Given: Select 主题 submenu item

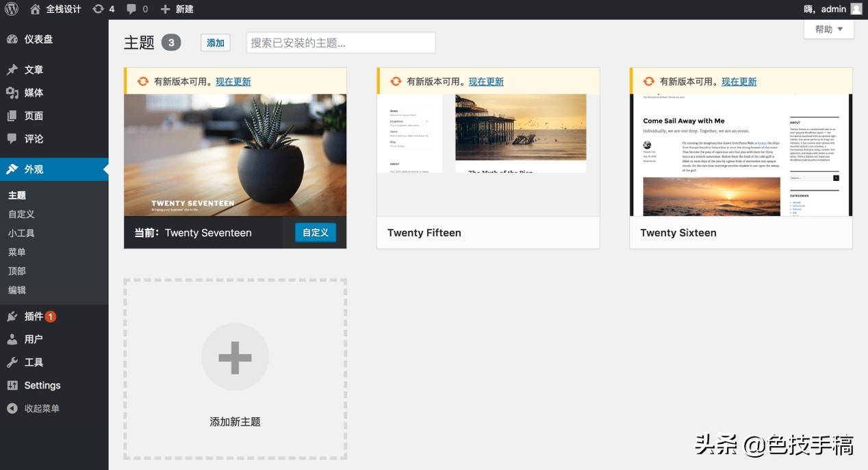Looking at the screenshot, I should tap(17, 195).
